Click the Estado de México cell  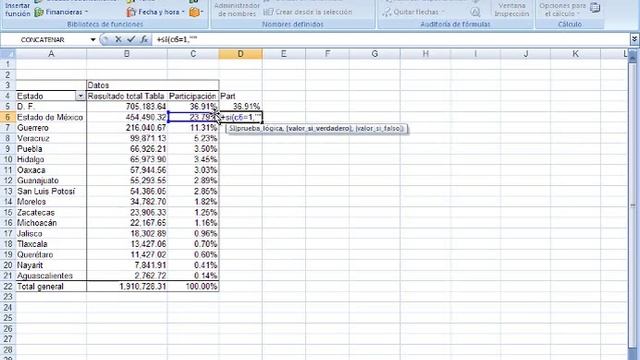coord(50,117)
